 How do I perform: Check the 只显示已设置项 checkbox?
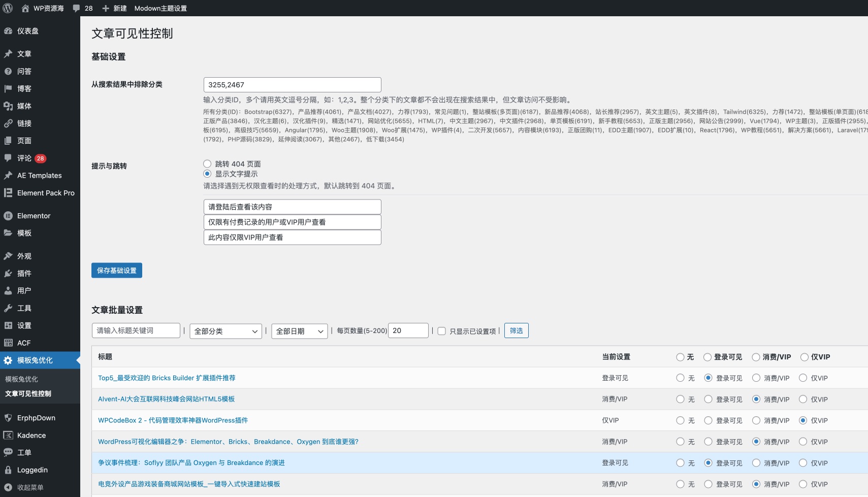pos(442,331)
